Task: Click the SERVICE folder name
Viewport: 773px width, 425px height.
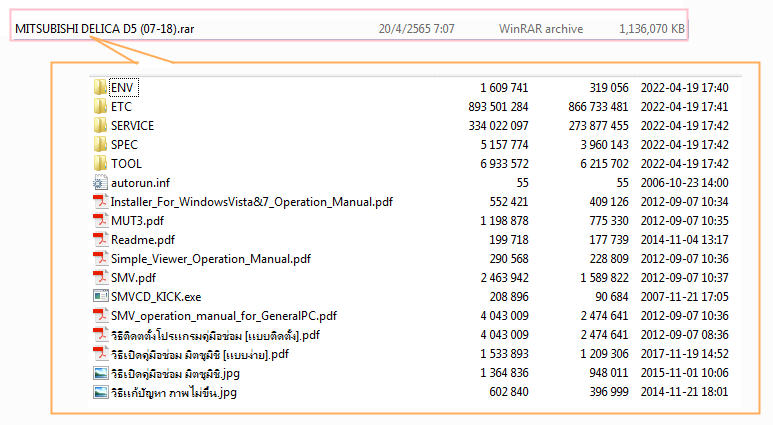Action: tap(132, 126)
